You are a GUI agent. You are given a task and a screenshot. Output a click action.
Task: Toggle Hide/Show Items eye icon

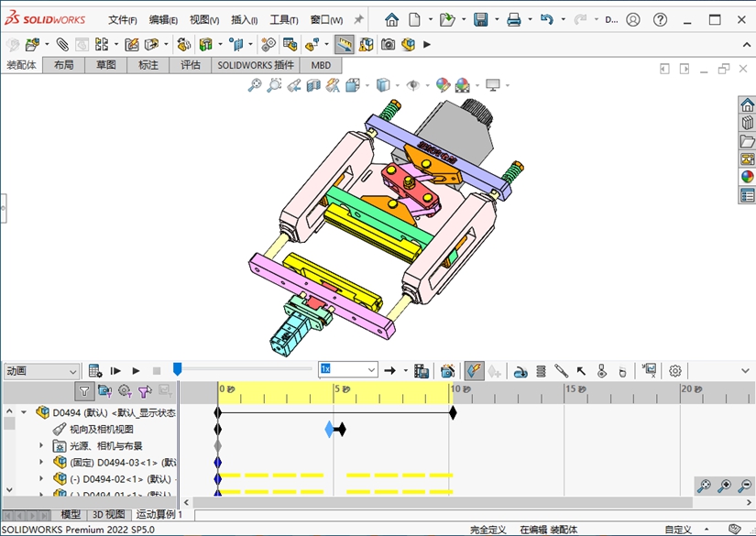(x=412, y=85)
